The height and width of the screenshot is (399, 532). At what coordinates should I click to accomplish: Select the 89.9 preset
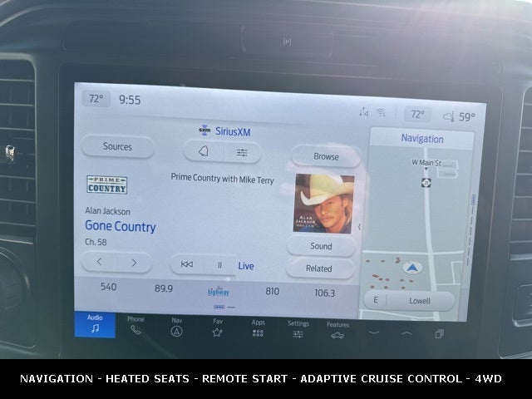tap(164, 288)
